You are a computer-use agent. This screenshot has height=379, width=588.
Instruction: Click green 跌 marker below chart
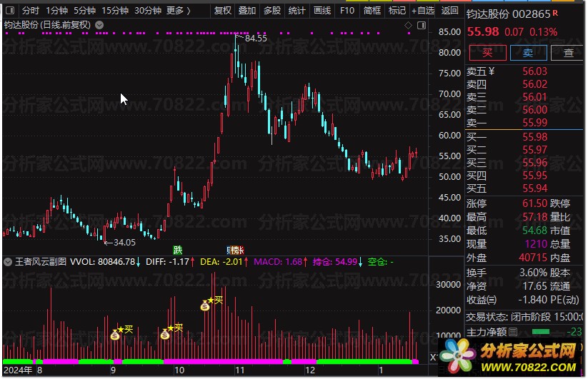(x=177, y=250)
